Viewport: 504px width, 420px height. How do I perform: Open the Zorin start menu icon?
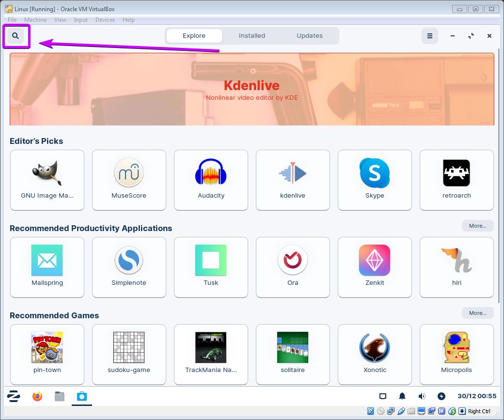click(x=14, y=396)
